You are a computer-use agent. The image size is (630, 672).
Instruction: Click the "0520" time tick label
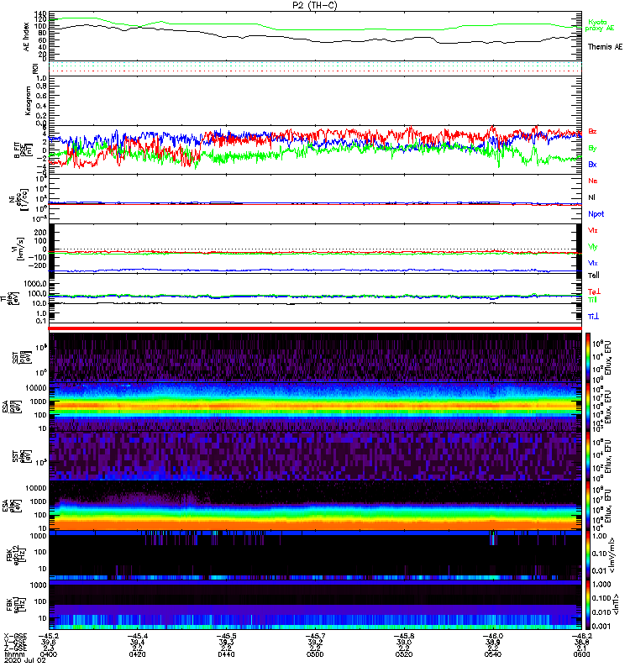[404, 654]
